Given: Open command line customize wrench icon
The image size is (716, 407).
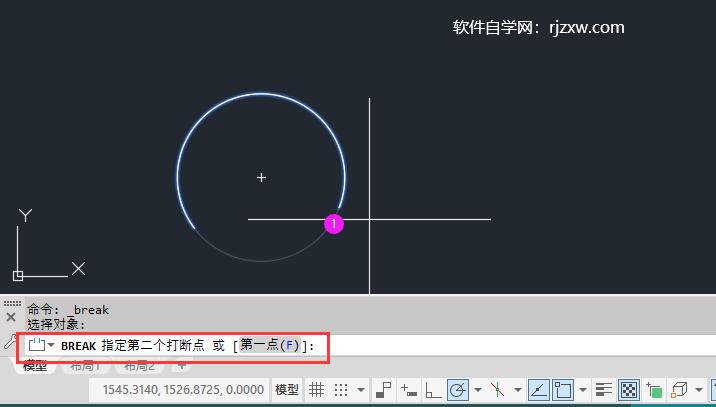Looking at the screenshot, I should (x=9, y=342).
